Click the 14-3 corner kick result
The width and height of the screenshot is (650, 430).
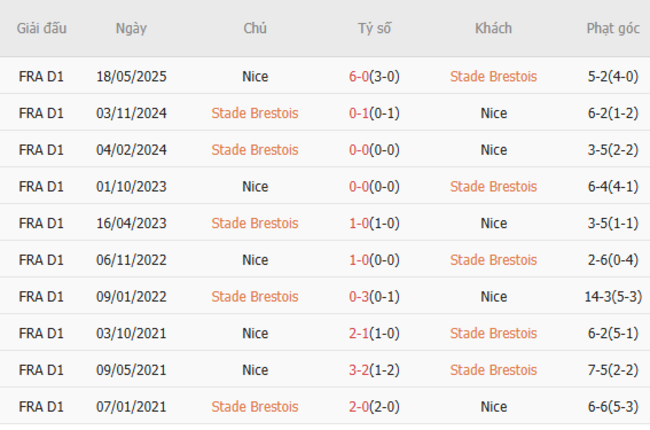pyautogui.click(x=597, y=297)
